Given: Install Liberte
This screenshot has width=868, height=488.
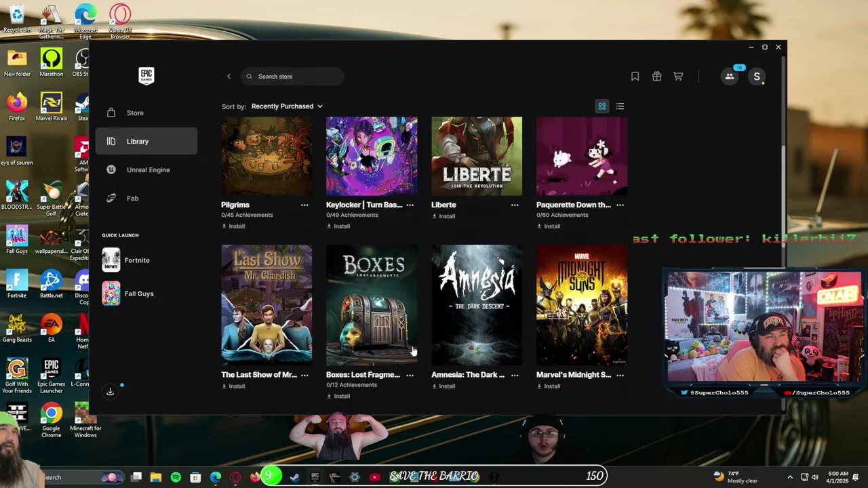Looking at the screenshot, I should [443, 216].
